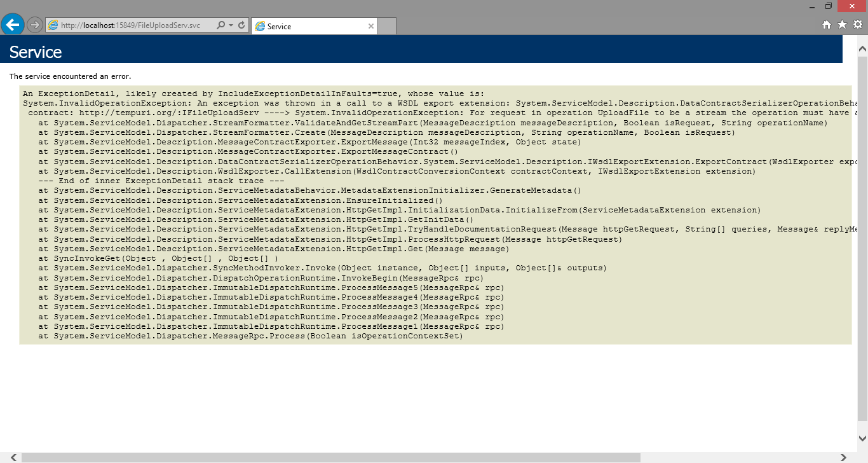Image resolution: width=868 pixels, height=463 pixels.
Task: Click the StreamFormatter.ValidateAndGetStreamPart line
Action: [433, 123]
